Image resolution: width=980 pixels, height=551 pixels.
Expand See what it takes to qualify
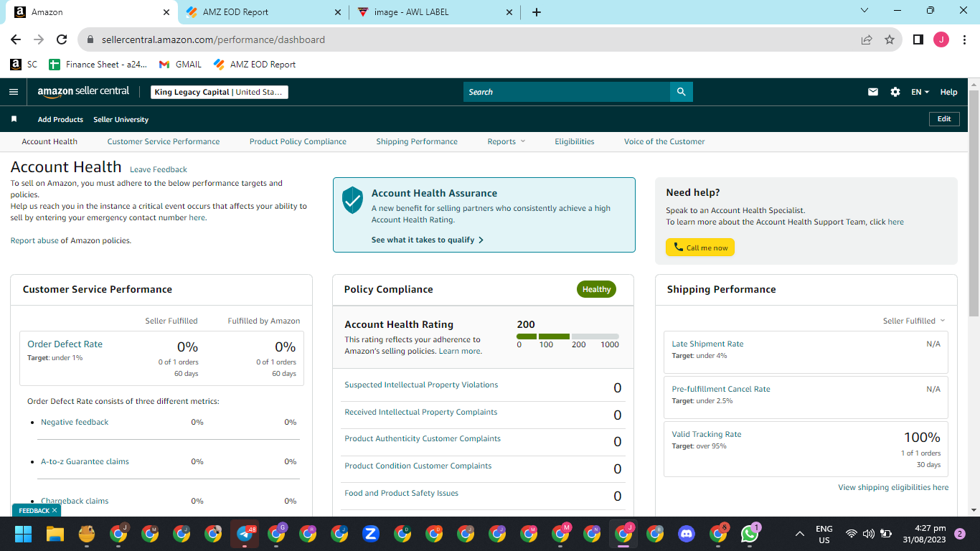pos(428,240)
